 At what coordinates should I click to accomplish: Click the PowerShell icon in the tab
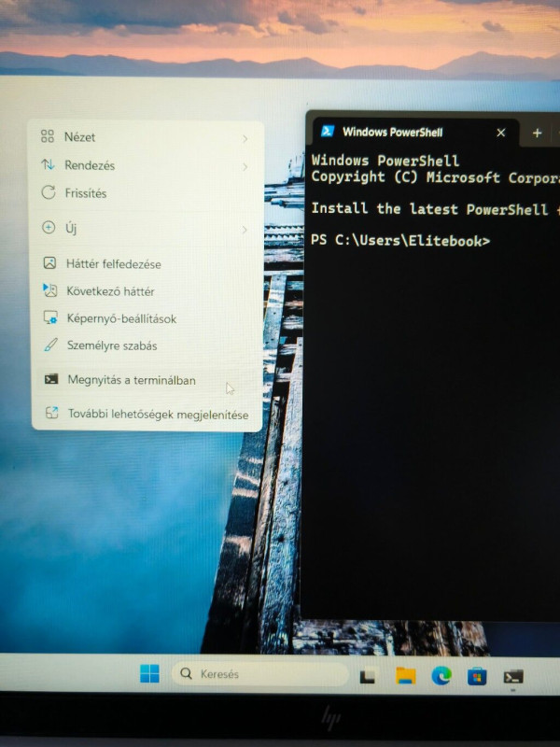(328, 131)
